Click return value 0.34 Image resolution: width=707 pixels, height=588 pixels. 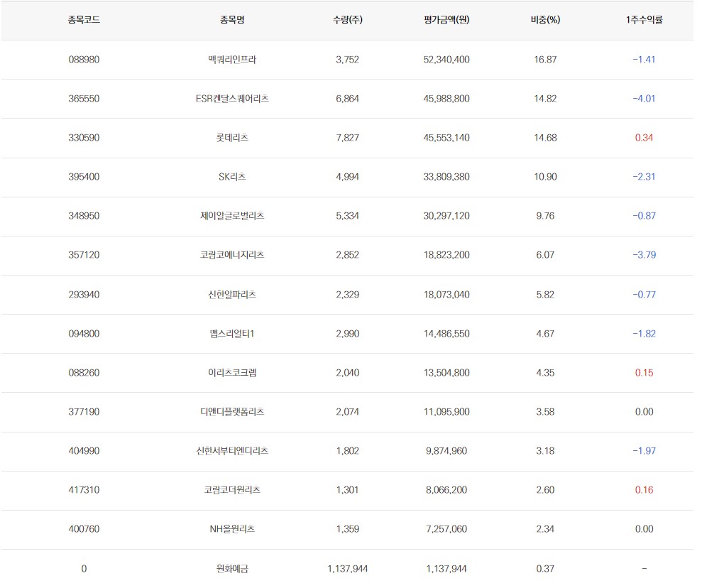[x=644, y=138]
